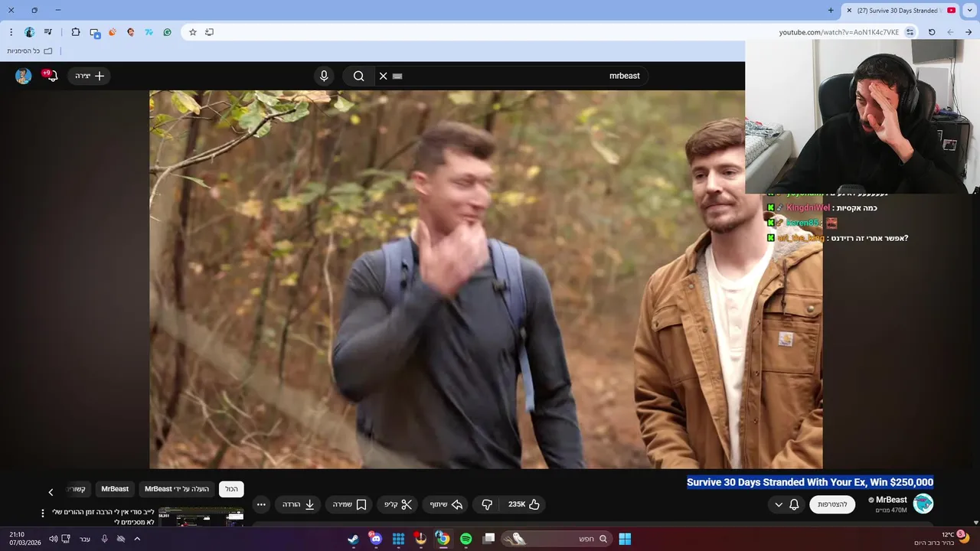980x551 pixels.
Task: Open YouTube account avatar menu
Action: point(24,76)
